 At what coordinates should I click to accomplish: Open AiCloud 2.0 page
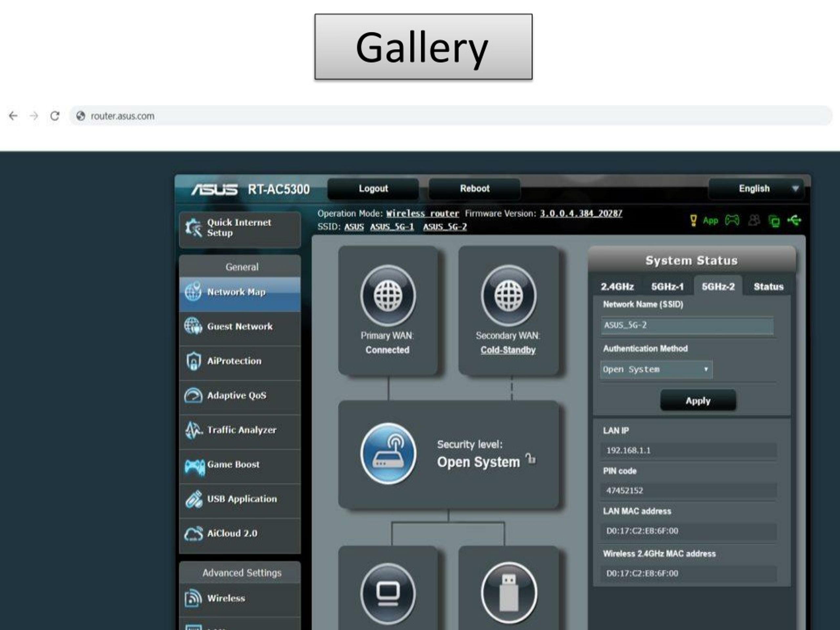pyautogui.click(x=240, y=535)
